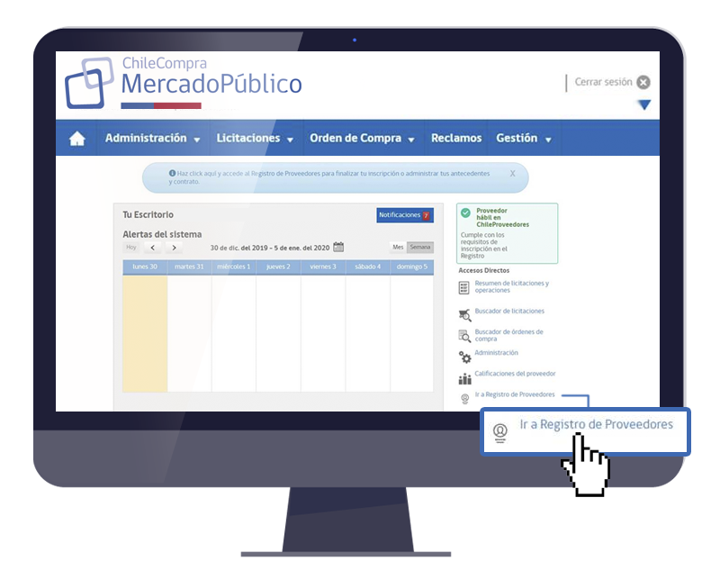Switch calendar to Semana view
Viewport: 720px width, 588px height.
420,247
